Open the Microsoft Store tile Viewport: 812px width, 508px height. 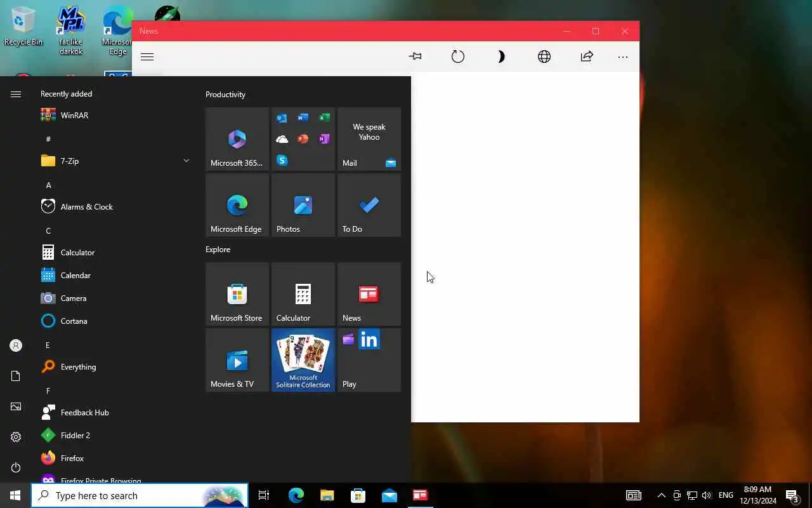point(237,294)
